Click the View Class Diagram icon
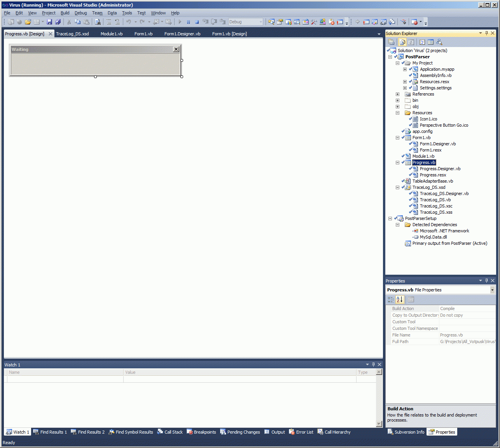Image resolution: width=500 pixels, height=448 pixels. pyautogui.click(x=439, y=42)
